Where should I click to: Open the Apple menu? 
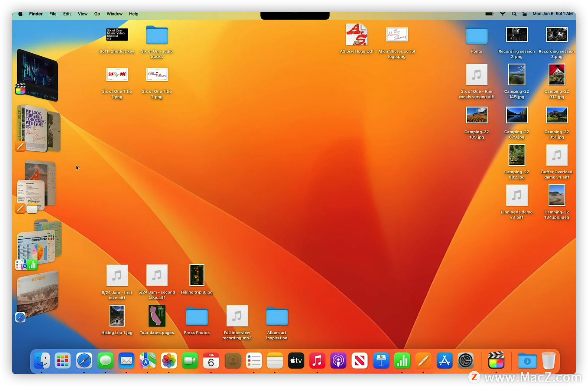pyautogui.click(x=20, y=14)
